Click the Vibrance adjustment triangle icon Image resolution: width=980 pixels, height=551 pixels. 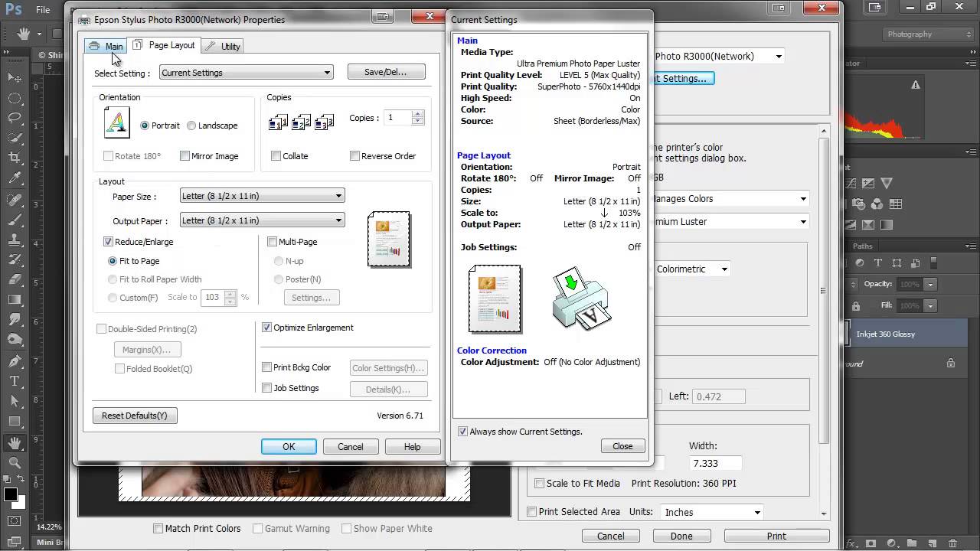(887, 184)
